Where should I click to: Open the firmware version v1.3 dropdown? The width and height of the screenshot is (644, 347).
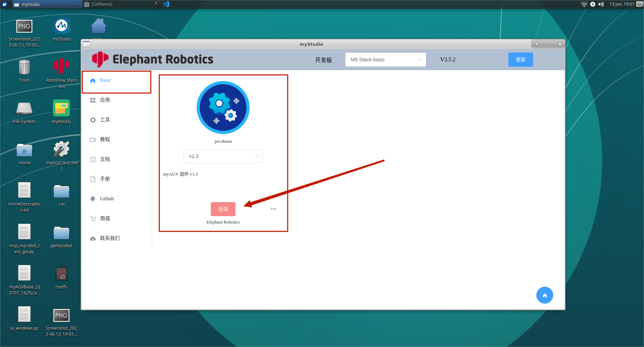coord(223,156)
